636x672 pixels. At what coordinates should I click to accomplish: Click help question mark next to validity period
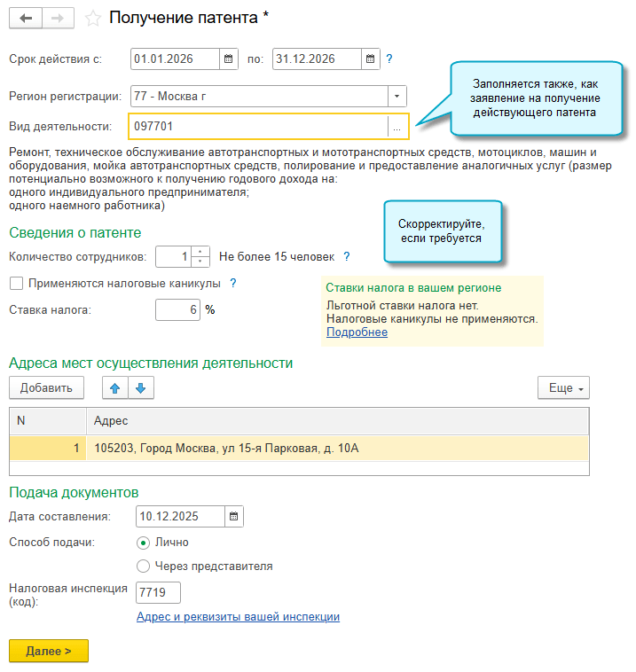pos(389,59)
